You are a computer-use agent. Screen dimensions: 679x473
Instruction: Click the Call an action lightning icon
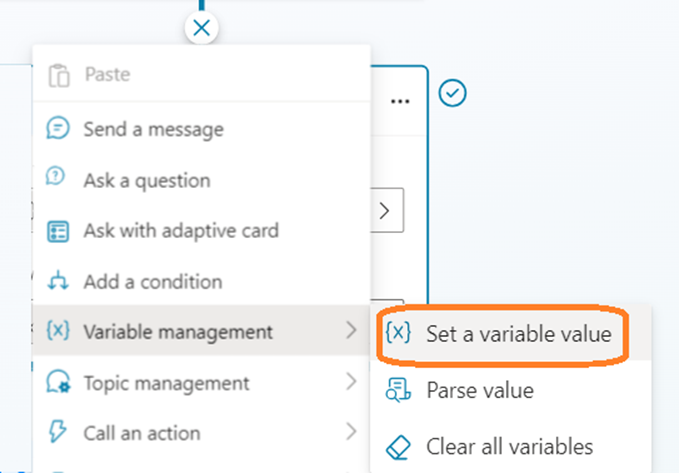[59, 433]
